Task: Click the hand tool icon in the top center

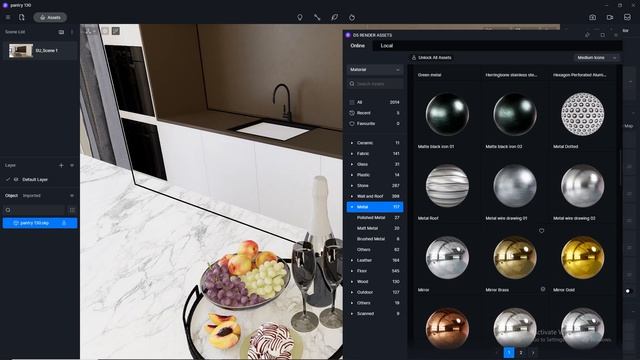Action: pos(352,18)
